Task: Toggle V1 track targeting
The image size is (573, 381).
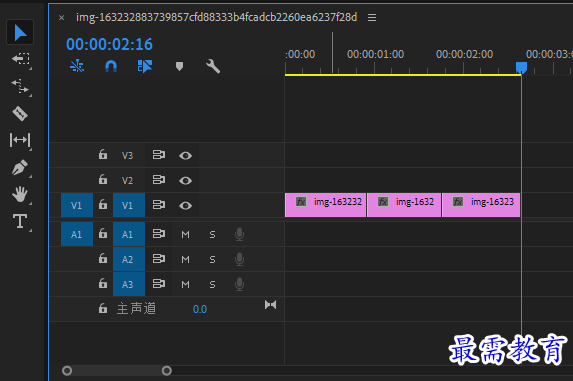Action: pos(129,205)
